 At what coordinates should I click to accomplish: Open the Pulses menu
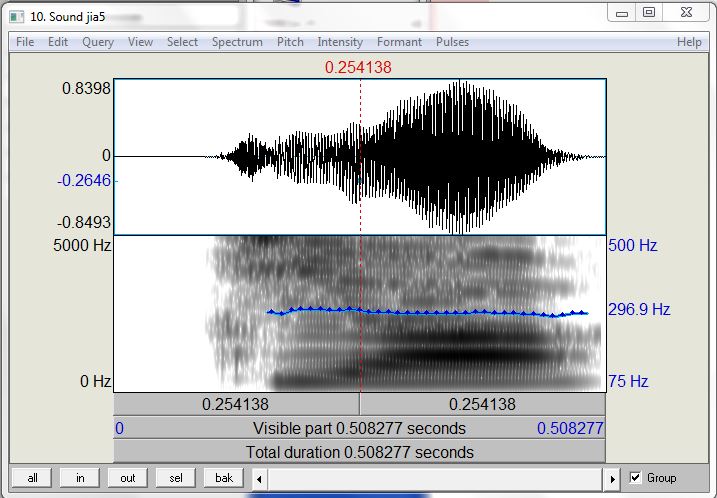(452, 42)
